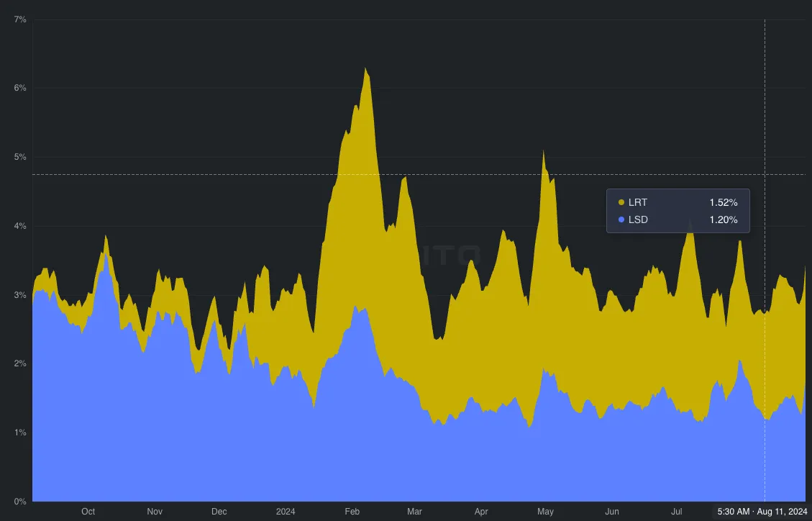Click the Dec label on x-axis

[219, 512]
